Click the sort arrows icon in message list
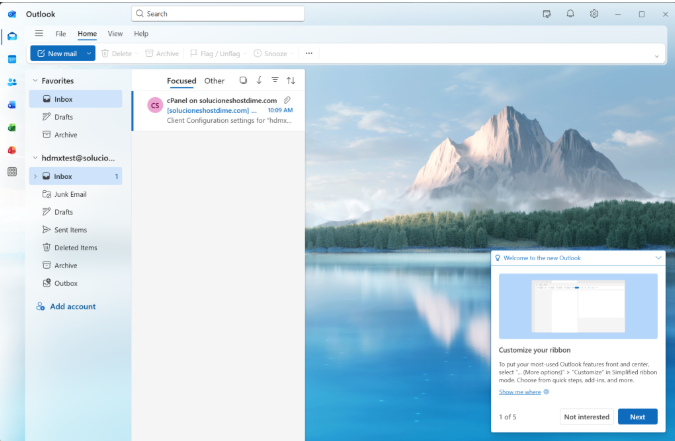The width and height of the screenshot is (675, 441). (x=291, y=80)
